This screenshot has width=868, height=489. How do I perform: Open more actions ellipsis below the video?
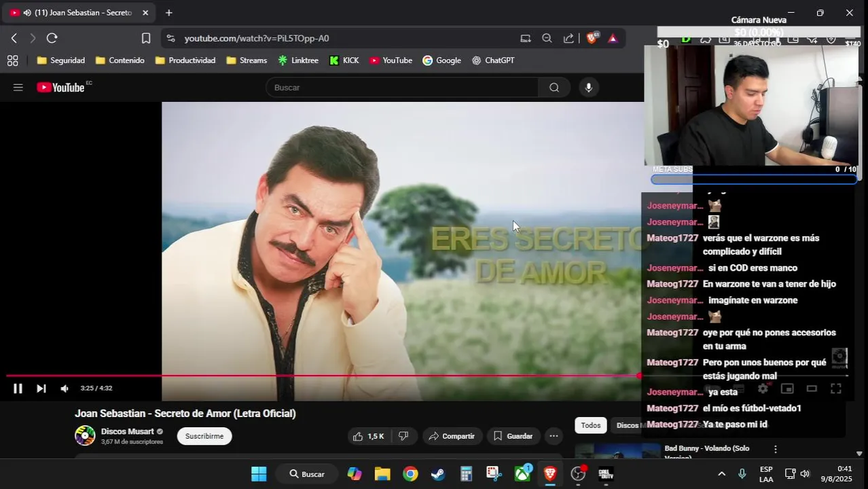point(554,436)
